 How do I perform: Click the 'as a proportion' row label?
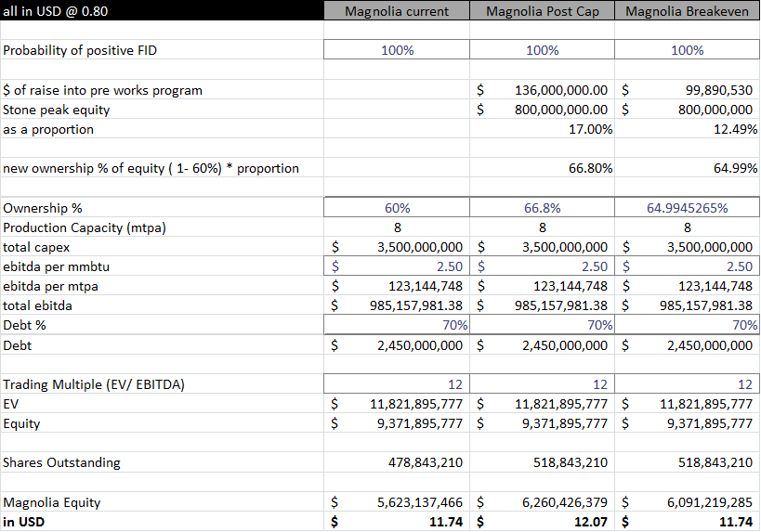coord(48,129)
